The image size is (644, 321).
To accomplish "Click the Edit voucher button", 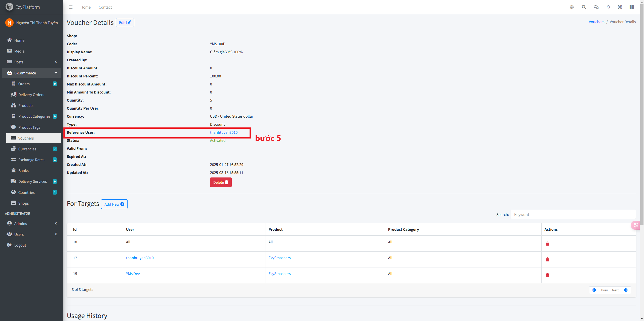I will (x=125, y=22).
